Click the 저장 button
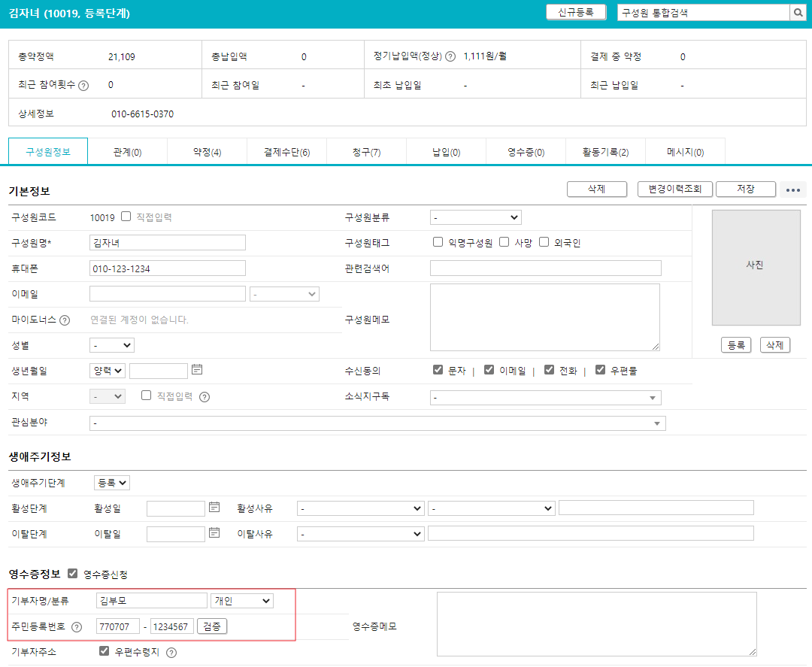This screenshot has width=812, height=667. click(746, 189)
